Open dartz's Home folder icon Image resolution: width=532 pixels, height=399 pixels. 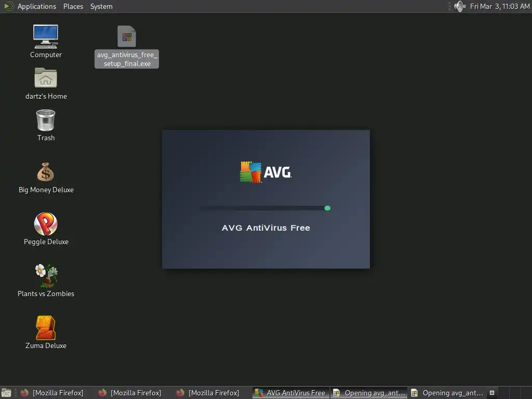[x=46, y=78]
